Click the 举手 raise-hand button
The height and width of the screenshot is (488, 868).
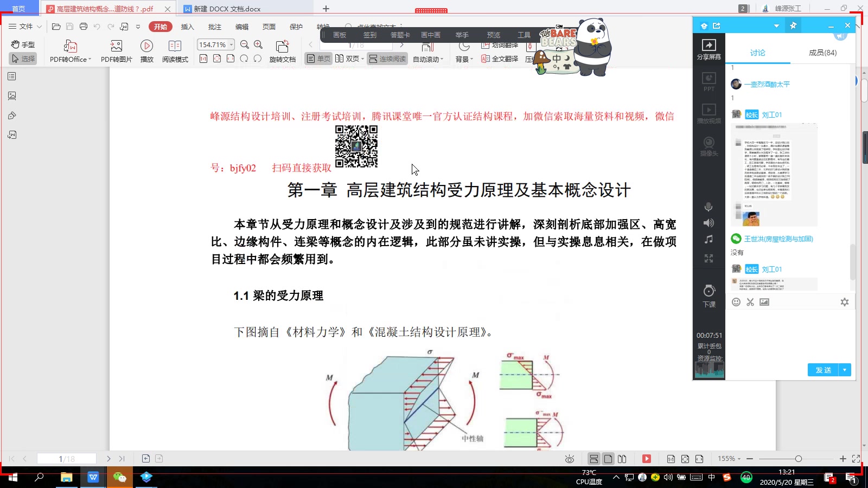click(x=462, y=34)
